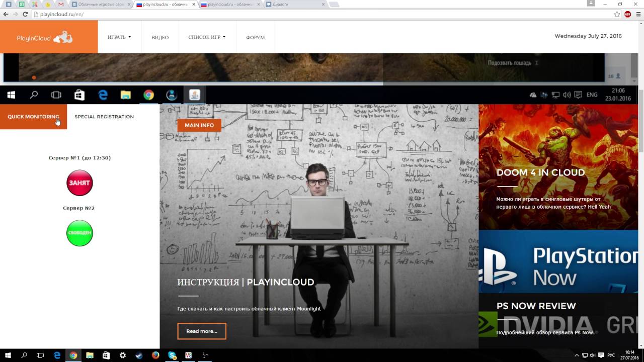Open the Action Center notifications icon
644x362 pixels.
click(x=601, y=355)
